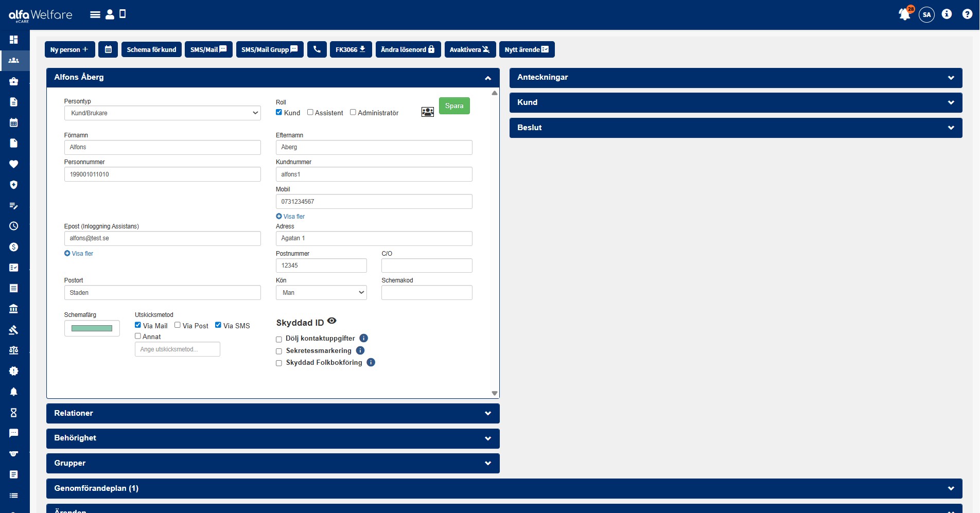Screen dimensions: 980x513
Task: Open the Persontyp dropdown
Action: click(x=162, y=113)
